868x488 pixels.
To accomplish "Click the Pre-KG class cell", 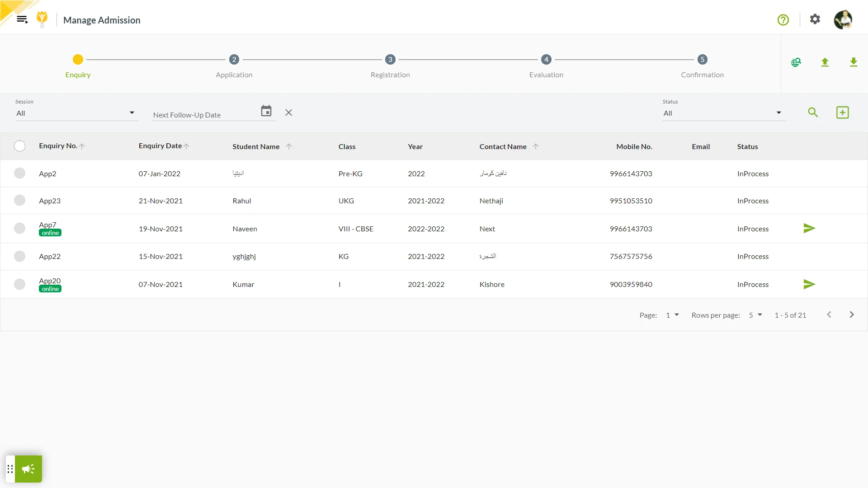I will [350, 174].
